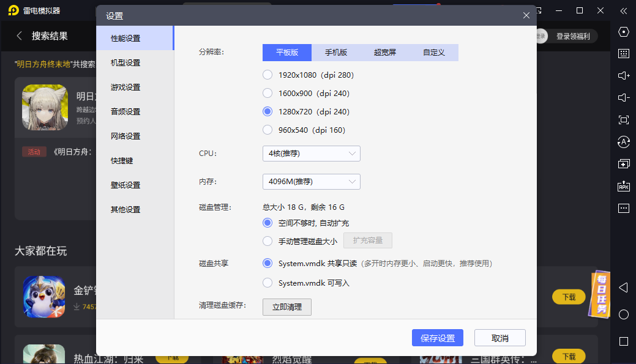
Task: Switch to custom resolution tab
Action: click(434, 52)
